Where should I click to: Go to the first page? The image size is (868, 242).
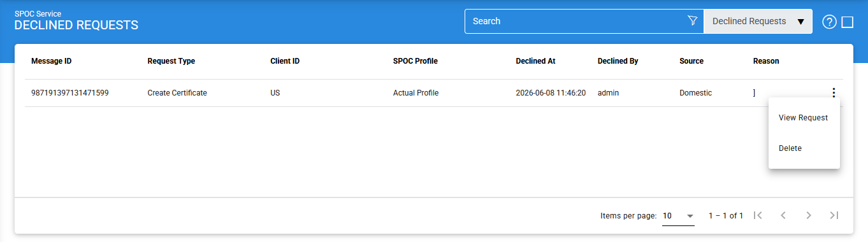pos(758,215)
